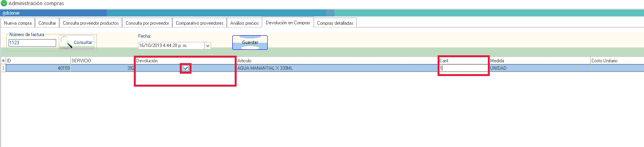Click the row selector for row 40159

(3, 68)
